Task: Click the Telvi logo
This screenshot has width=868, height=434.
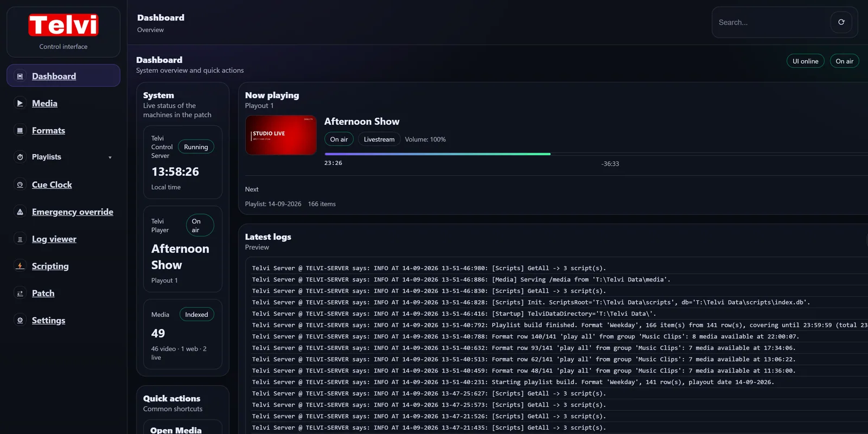Action: pyautogui.click(x=63, y=25)
